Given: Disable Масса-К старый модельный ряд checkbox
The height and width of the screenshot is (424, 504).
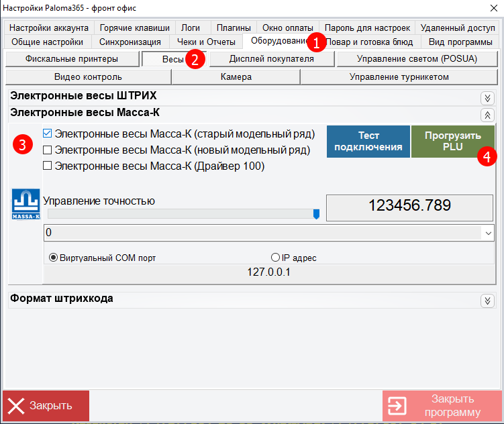Looking at the screenshot, I should [47, 134].
